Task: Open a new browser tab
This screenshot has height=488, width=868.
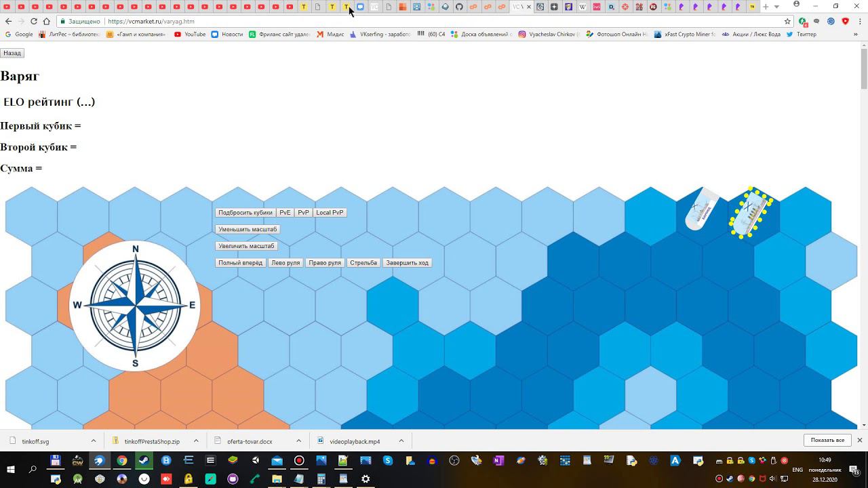Action: click(766, 7)
